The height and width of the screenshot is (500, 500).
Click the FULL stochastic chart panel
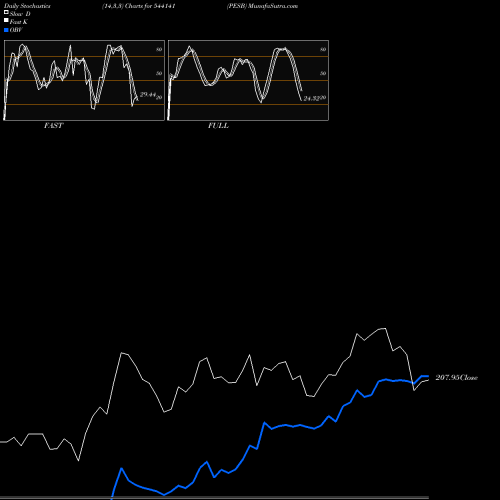tap(248, 80)
